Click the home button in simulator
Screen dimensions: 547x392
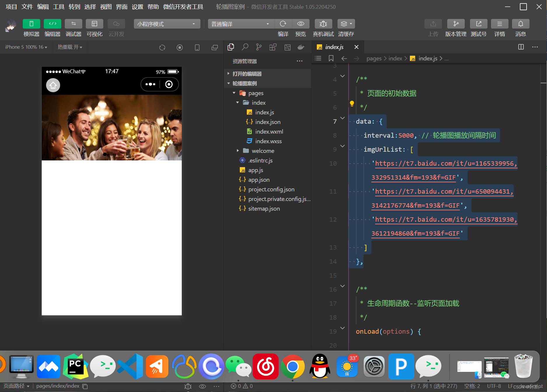[x=53, y=85]
